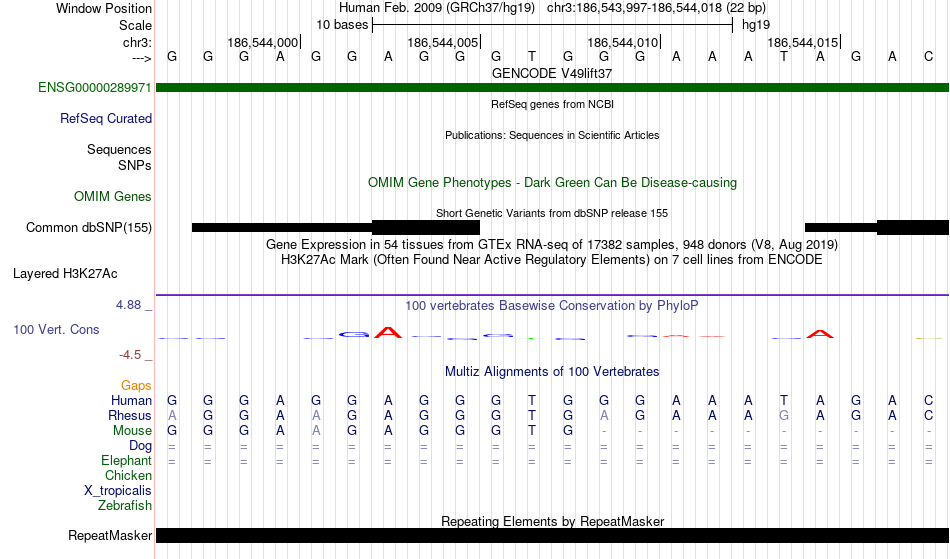Click the Mouse species label
Screen dimensions: 950x559
click(133, 431)
